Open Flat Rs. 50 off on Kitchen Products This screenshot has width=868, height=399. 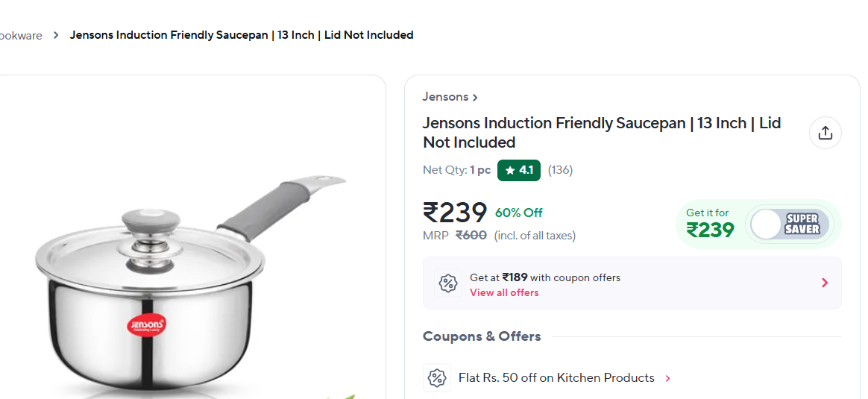(x=556, y=377)
